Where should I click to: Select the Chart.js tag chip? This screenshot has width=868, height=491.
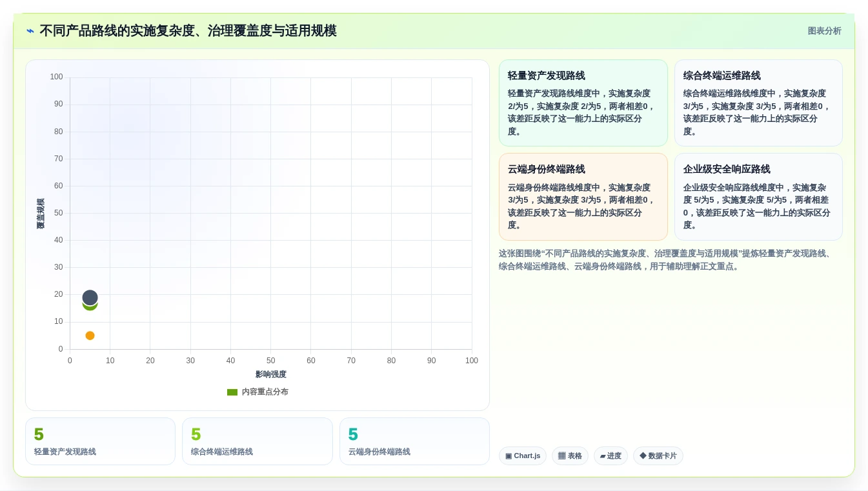point(523,456)
